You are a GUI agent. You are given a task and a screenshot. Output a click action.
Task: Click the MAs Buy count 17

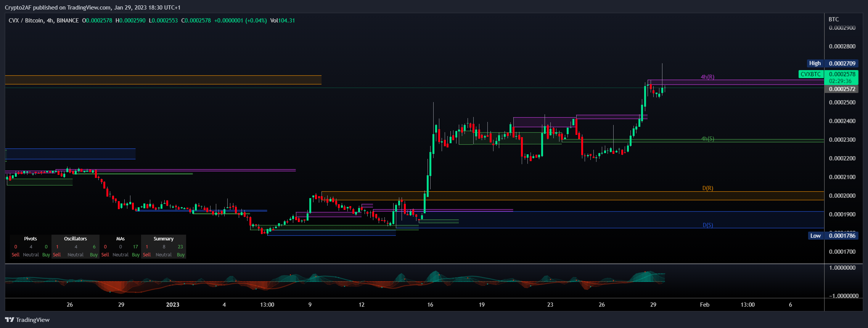pos(135,247)
